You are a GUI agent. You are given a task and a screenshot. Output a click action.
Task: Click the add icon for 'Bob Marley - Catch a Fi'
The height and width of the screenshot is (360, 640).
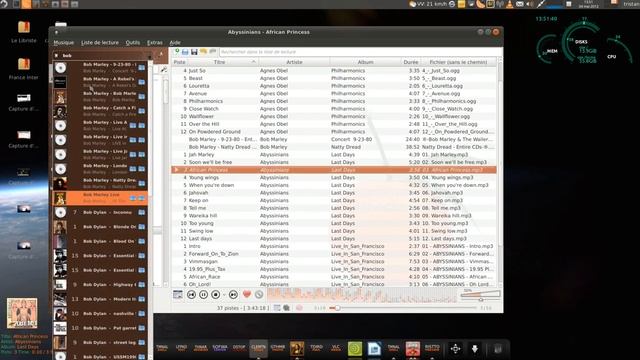click(x=142, y=111)
